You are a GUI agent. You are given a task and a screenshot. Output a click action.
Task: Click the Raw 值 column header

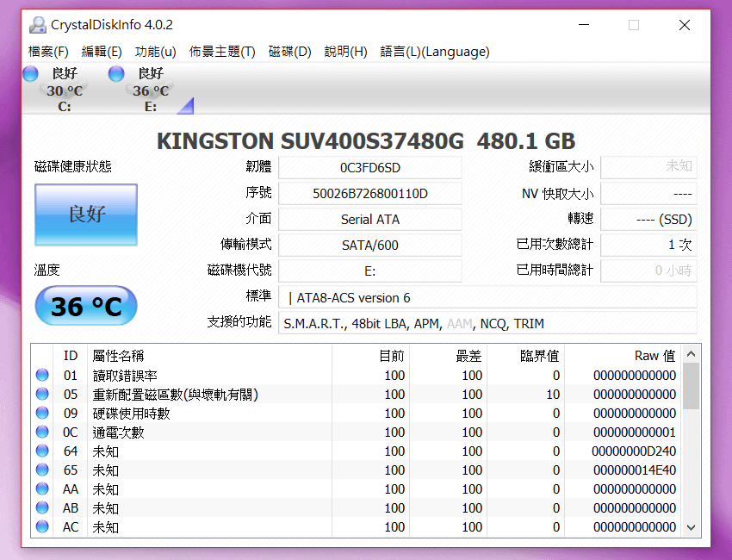pyautogui.click(x=623, y=356)
